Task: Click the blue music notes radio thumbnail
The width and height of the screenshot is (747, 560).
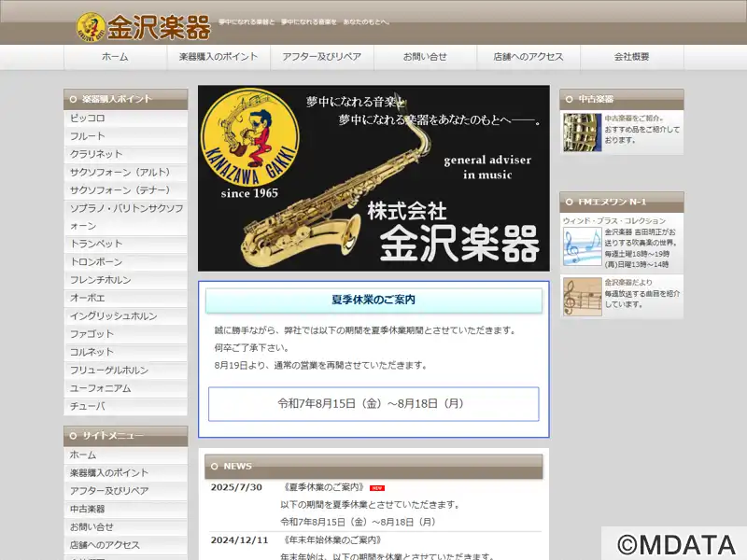Action: (x=582, y=246)
